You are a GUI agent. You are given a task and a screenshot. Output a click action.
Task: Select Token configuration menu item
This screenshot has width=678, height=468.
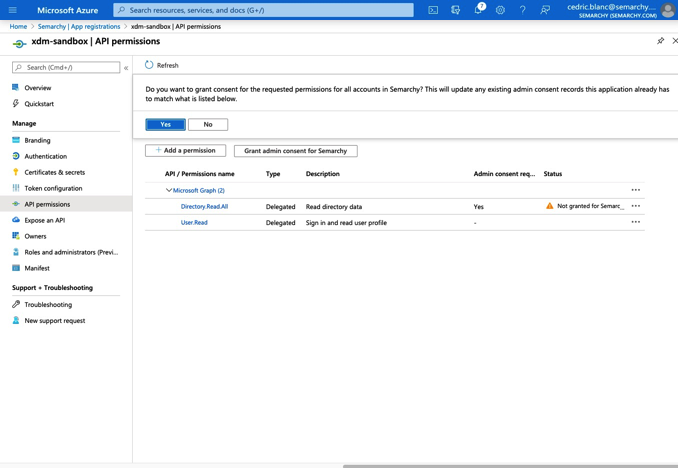[x=53, y=188]
